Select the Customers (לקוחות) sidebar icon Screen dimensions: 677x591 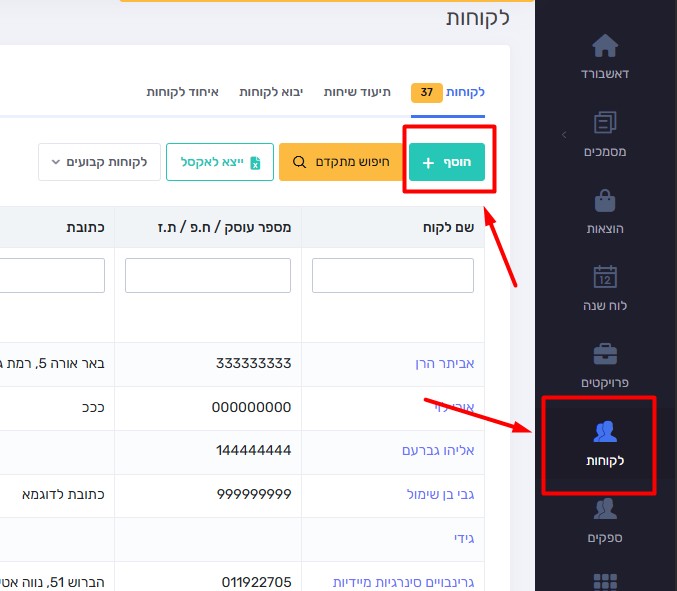click(x=605, y=432)
